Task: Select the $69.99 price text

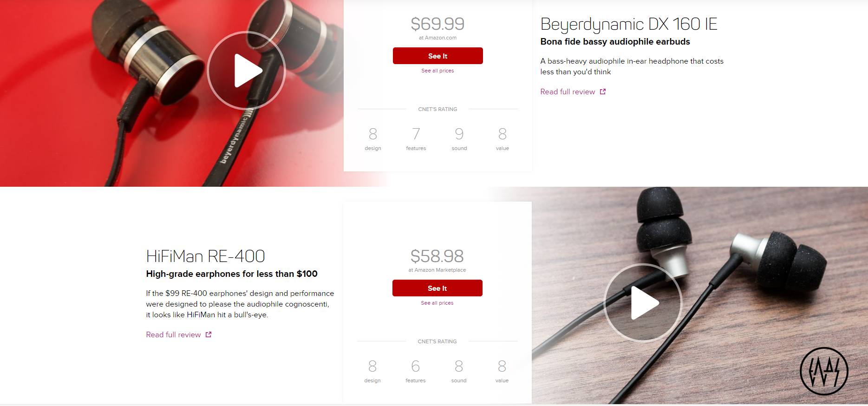Action: click(x=437, y=24)
